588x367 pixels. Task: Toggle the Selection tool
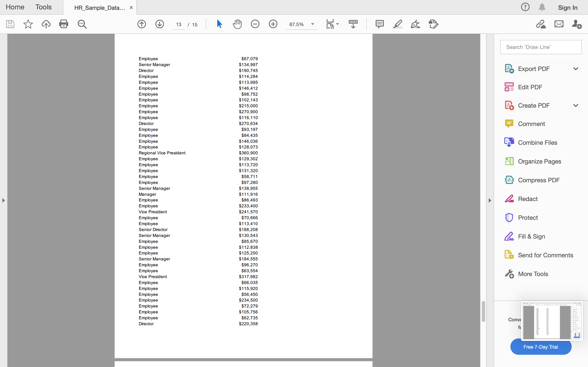[x=219, y=24]
